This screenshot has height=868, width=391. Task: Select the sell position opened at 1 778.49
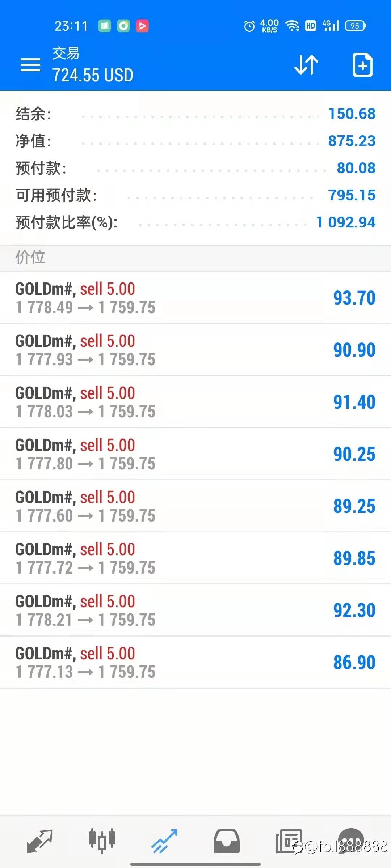click(x=195, y=298)
